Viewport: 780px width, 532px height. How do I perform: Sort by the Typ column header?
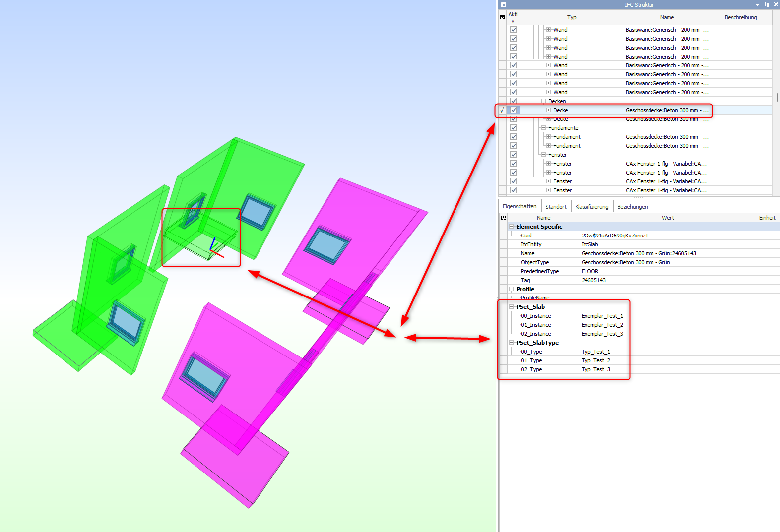572,17
